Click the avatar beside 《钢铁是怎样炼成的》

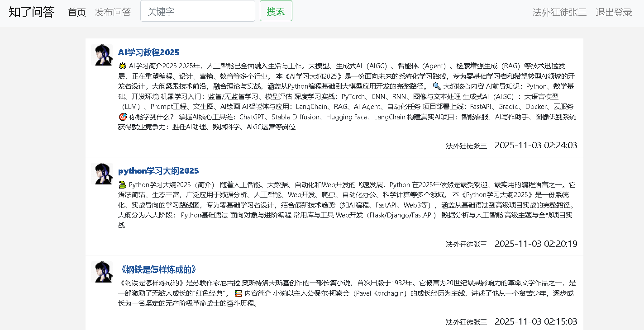pyautogui.click(x=102, y=271)
